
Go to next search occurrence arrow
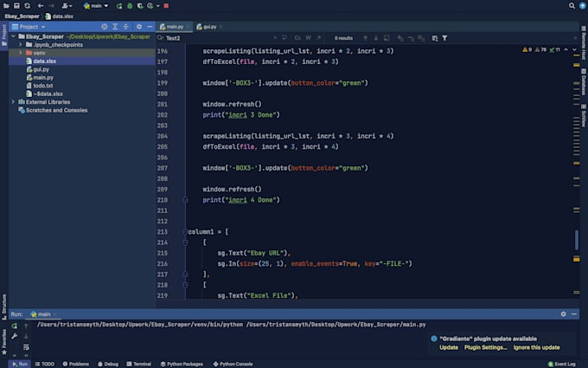(376, 38)
